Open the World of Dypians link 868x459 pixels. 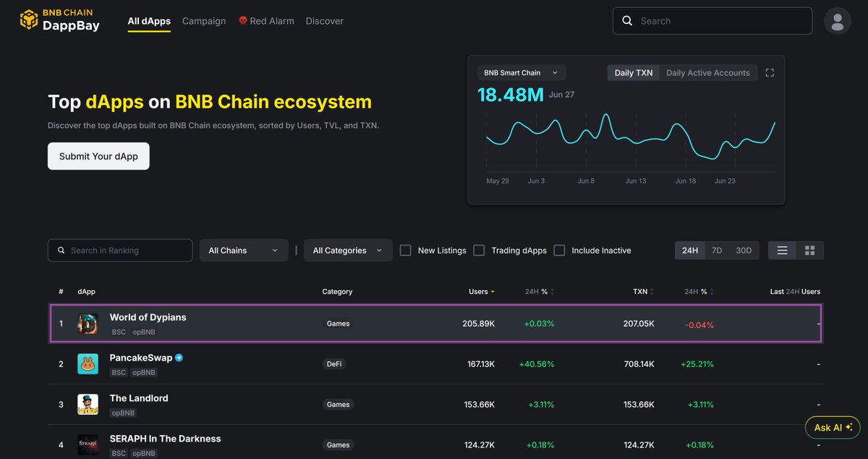coord(148,317)
